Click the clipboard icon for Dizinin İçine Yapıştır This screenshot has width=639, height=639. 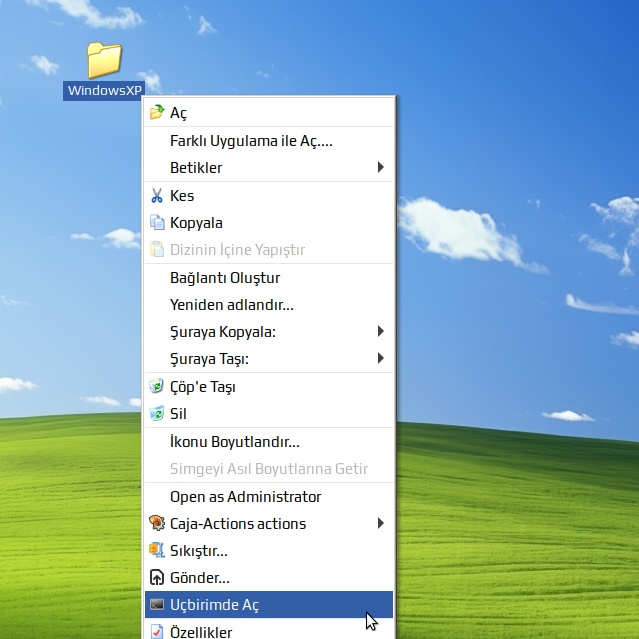pyautogui.click(x=157, y=249)
